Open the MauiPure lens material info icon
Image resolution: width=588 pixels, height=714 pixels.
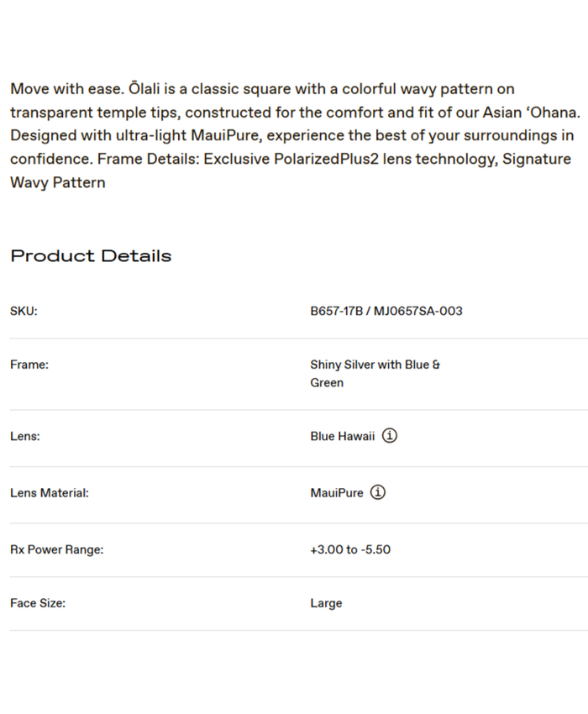pos(378,492)
